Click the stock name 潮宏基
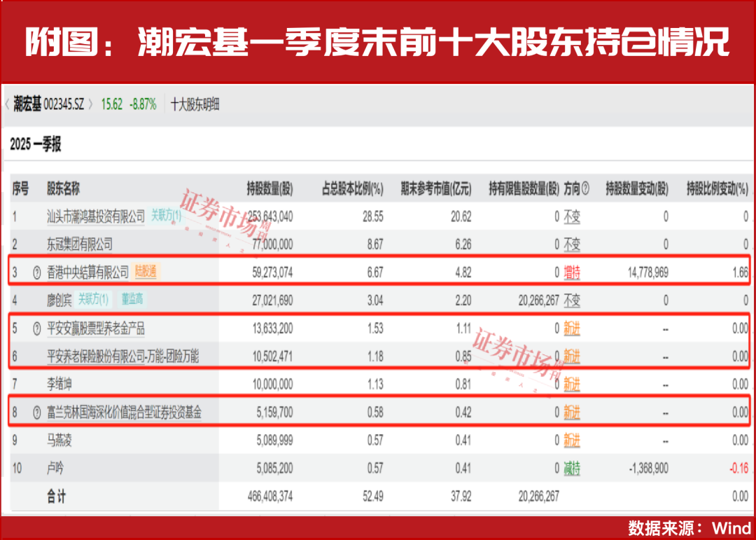 click(27, 105)
